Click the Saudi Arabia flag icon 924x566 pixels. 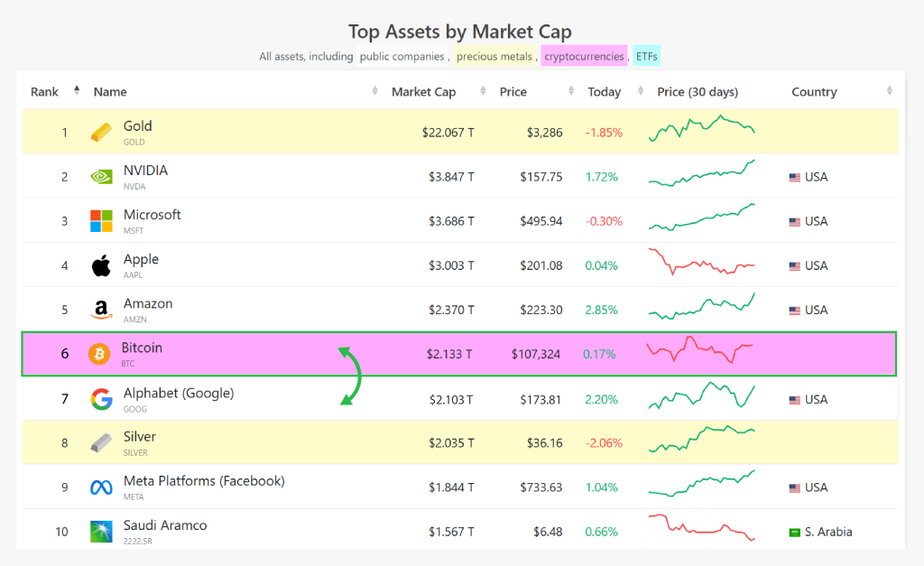pos(794,533)
